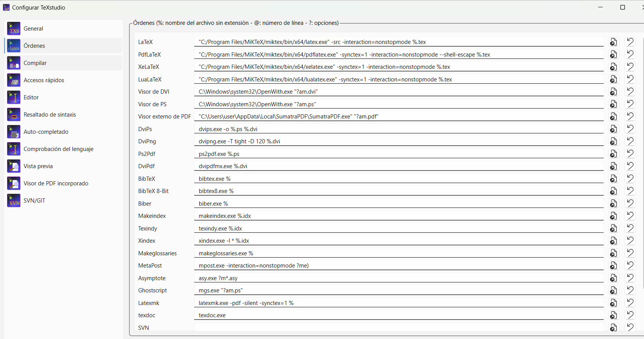Show the Auto-completado settings page
This screenshot has width=644, height=339.
pyautogui.click(x=63, y=132)
